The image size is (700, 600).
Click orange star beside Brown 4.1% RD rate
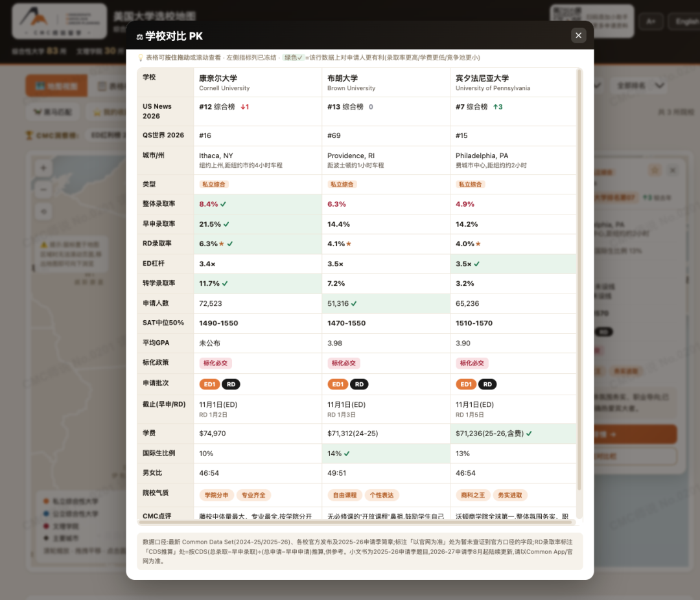click(x=349, y=244)
